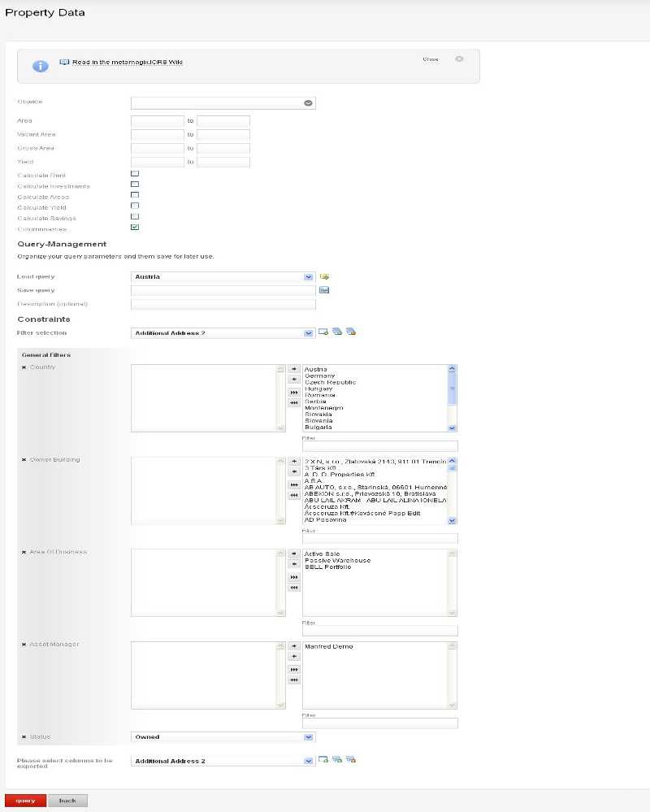The height and width of the screenshot is (812, 650).
Task: Click the Save query text field
Action: pos(223,290)
